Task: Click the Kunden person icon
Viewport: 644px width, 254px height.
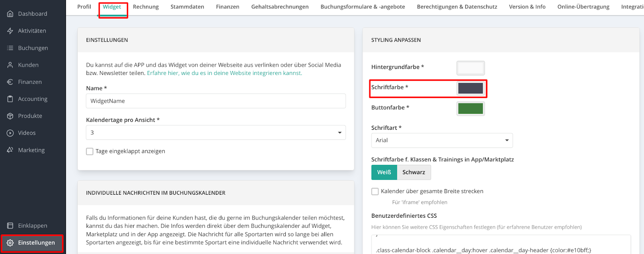Action: pyautogui.click(x=10, y=65)
